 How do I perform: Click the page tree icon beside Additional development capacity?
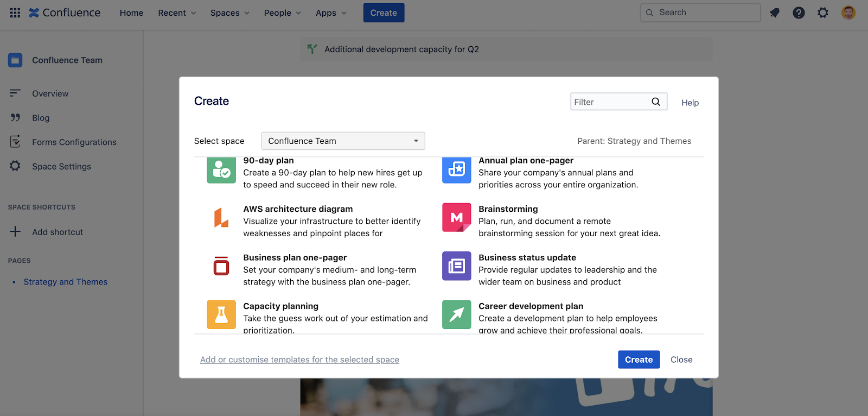(x=312, y=49)
